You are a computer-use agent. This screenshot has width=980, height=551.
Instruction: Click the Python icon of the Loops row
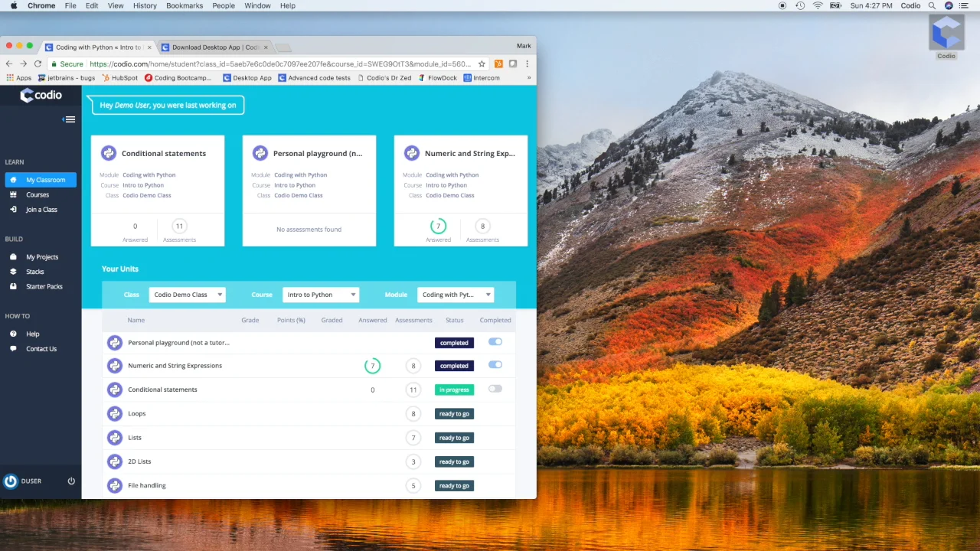(115, 414)
